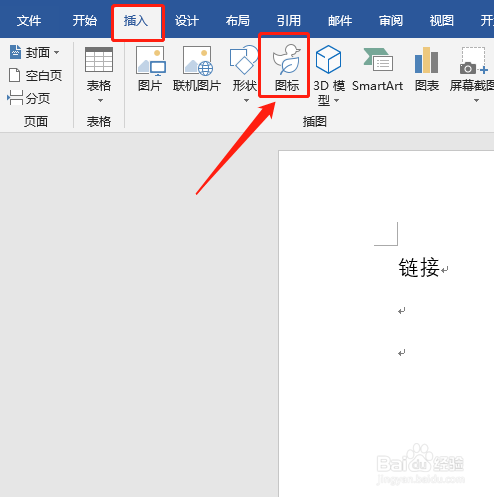Screen dimensions: 494x497
Task: Place cursor on second empty paragraph mark
Action: (402, 352)
